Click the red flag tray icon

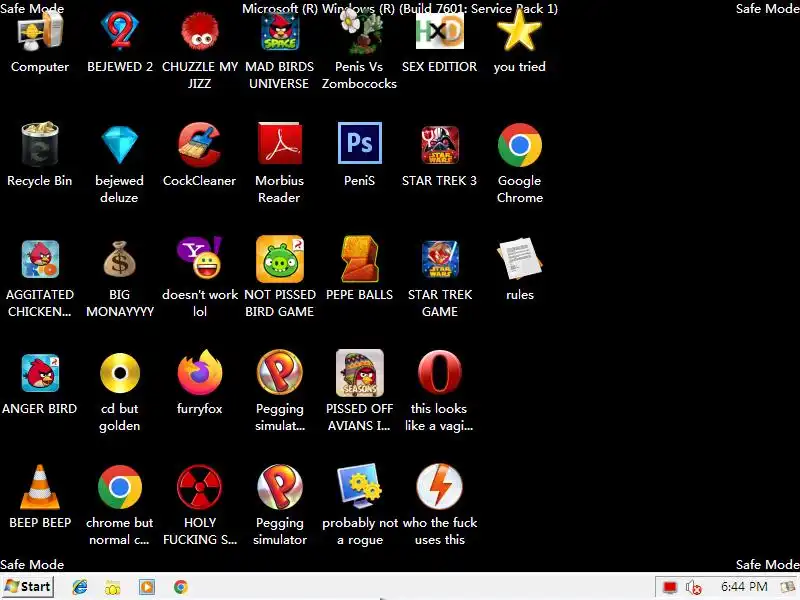pos(670,588)
